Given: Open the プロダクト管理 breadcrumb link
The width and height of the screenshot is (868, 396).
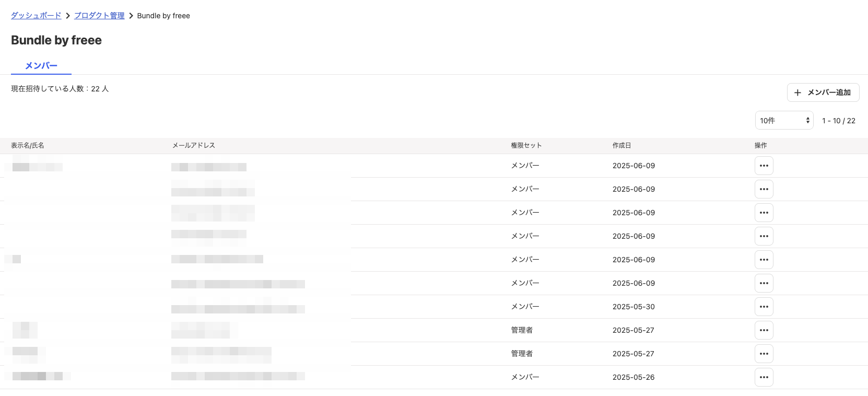Looking at the screenshot, I should click(x=99, y=16).
